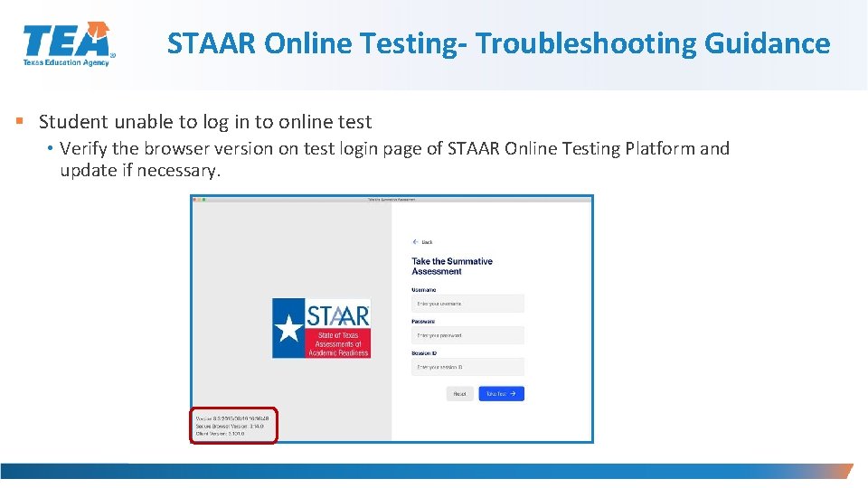Click the Secure Browser Version text

230,427
